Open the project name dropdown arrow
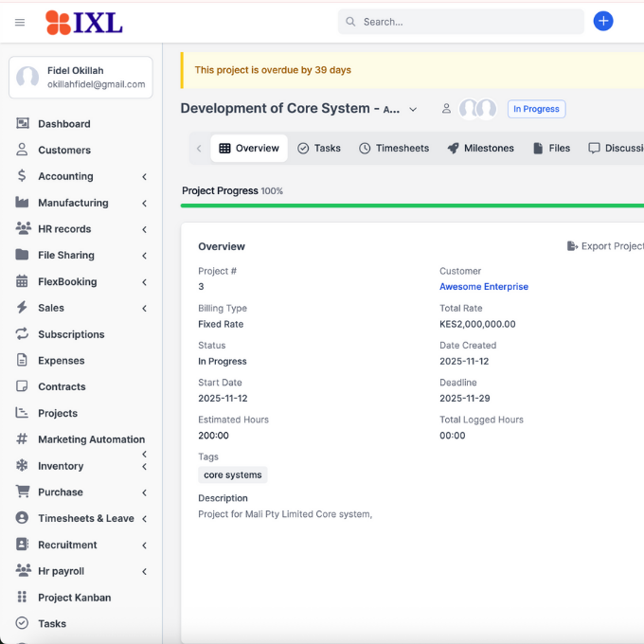Viewport: 644px width, 644px height. (x=413, y=110)
